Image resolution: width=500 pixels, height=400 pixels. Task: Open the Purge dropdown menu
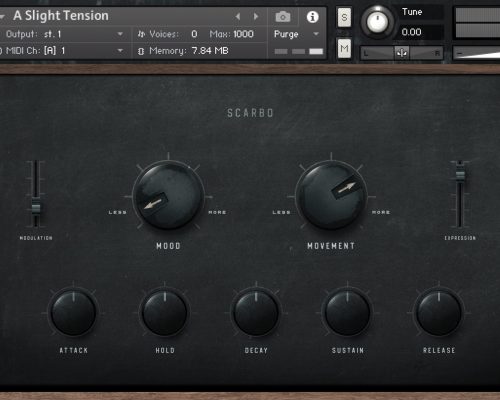(x=296, y=34)
